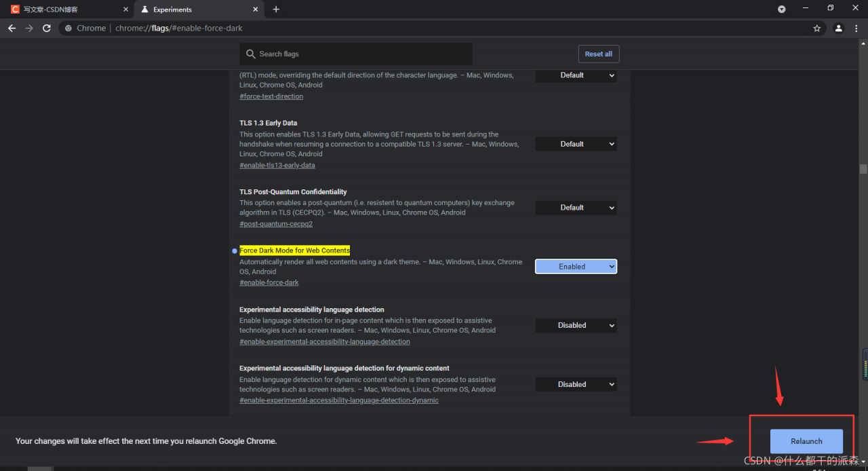This screenshot has height=471, width=868.
Task: Follow the #enable-force-dark link
Action: (269, 282)
